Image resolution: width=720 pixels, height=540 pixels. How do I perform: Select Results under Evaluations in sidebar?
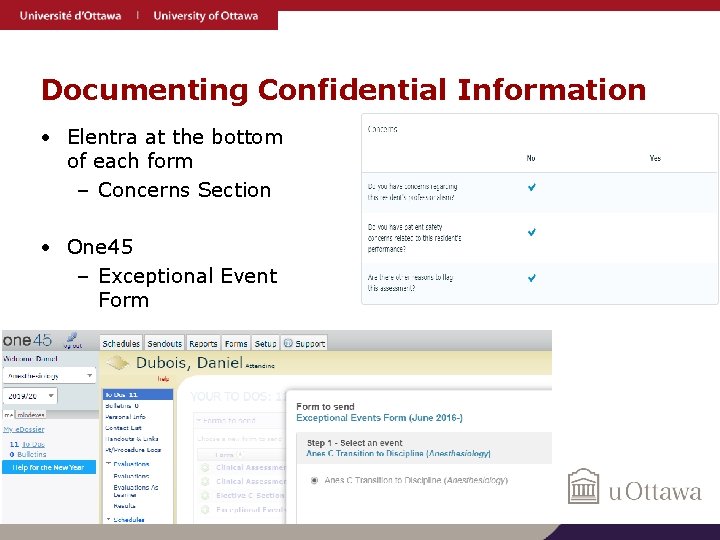[124, 506]
